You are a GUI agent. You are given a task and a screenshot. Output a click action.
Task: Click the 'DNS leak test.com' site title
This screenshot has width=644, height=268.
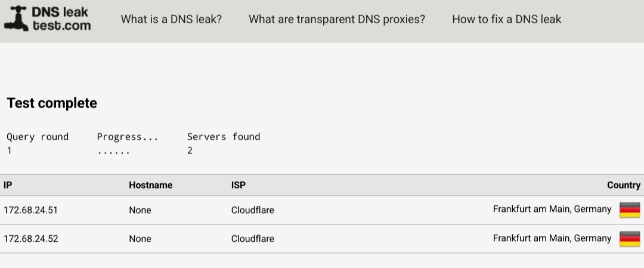[x=61, y=19]
